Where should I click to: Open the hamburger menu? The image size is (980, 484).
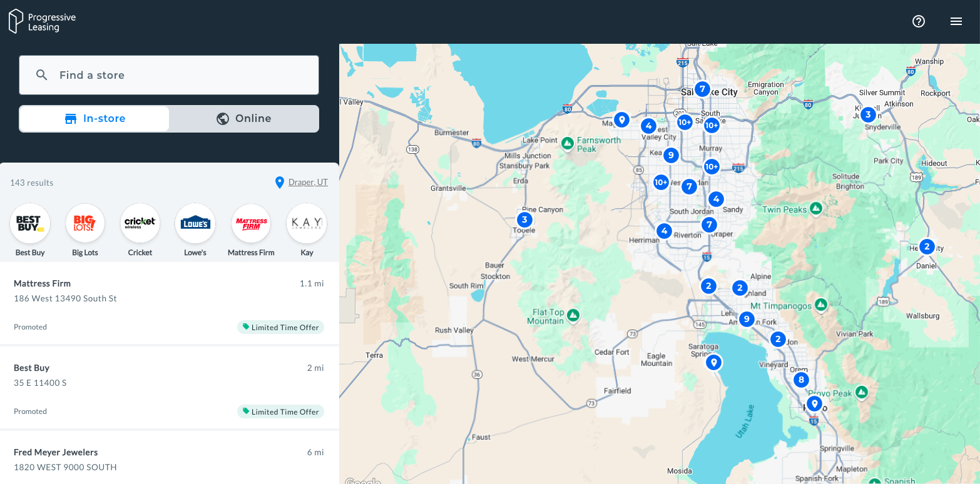pyautogui.click(x=956, y=21)
